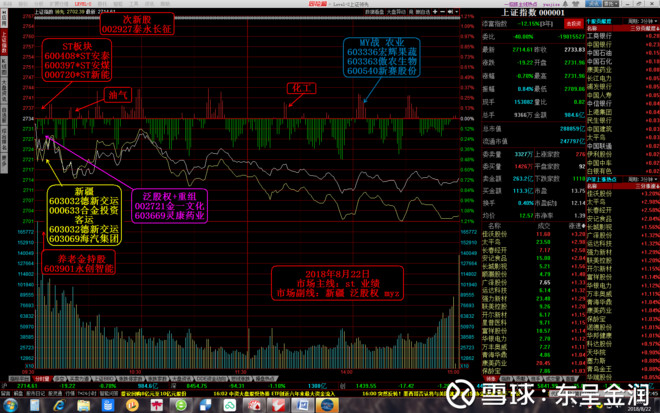Image resolution: width=660 pixels, height=413 pixels.
Task: Open the gray 资讯 dropdown in title bar
Action: pyautogui.click(x=611, y=3)
